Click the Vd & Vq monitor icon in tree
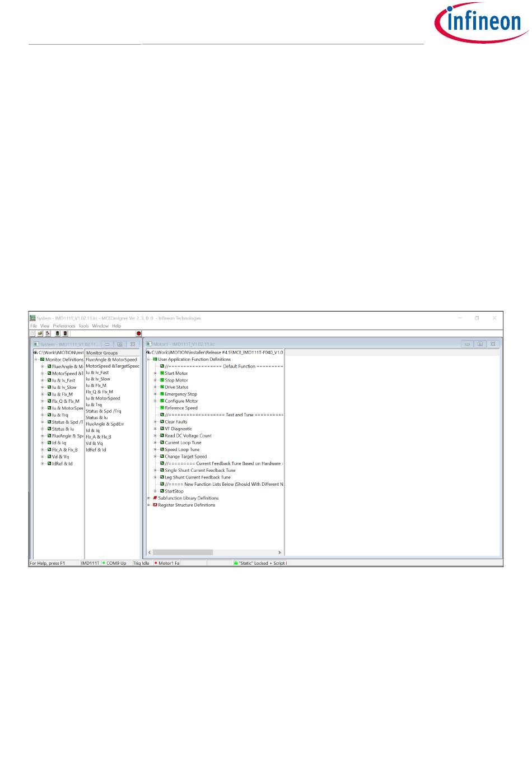Viewport: 532px width, 762px height. (x=49, y=457)
